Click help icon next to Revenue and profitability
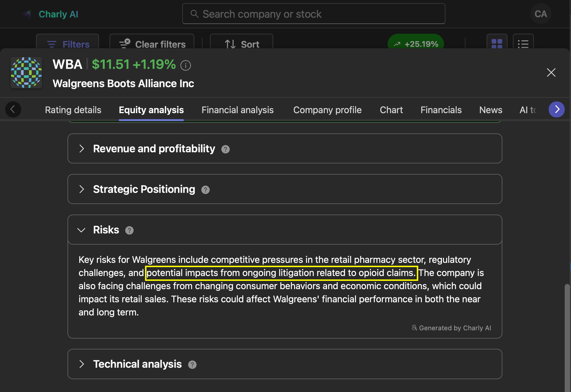 click(x=225, y=149)
